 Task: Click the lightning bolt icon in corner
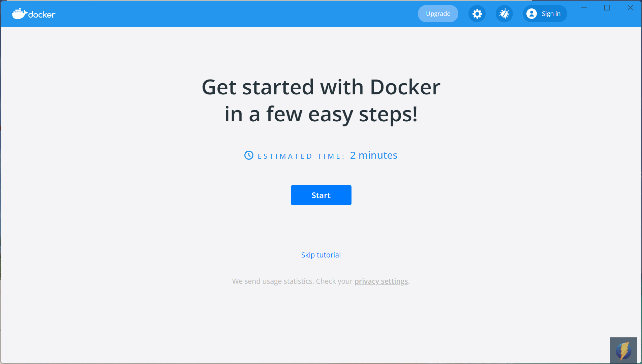pos(623,351)
